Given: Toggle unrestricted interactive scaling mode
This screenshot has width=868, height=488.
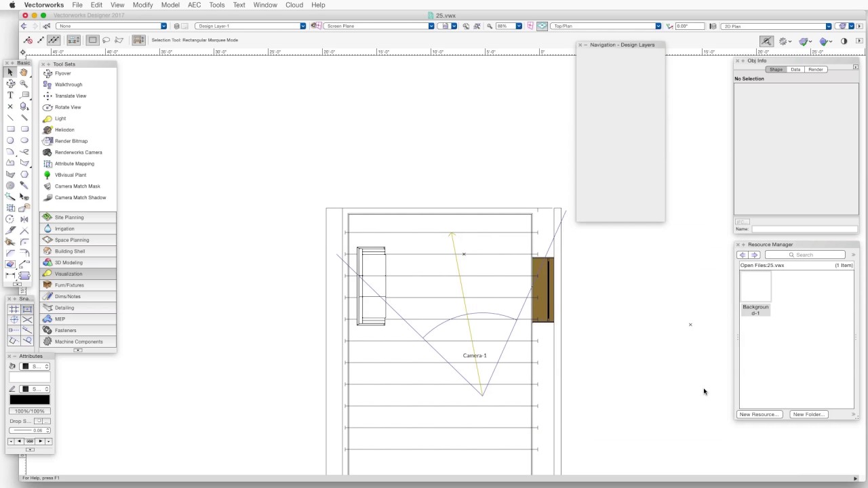Looking at the screenshot, I should tap(54, 40).
